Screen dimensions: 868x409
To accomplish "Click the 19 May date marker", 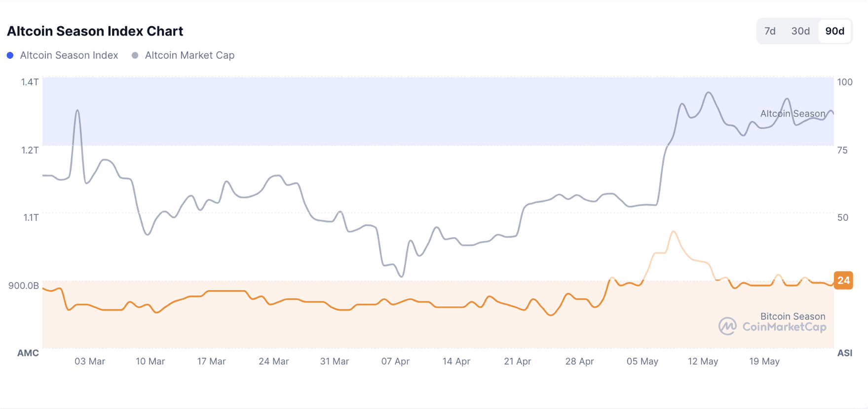I will point(764,362).
